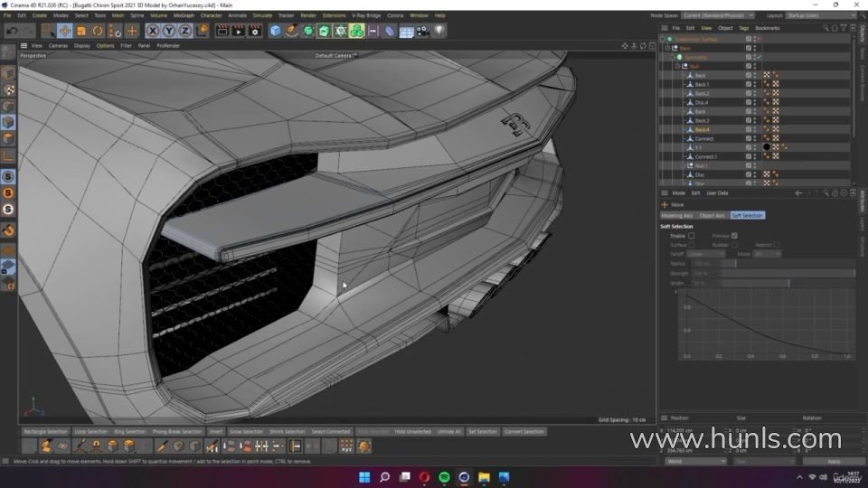Click the Camera object icon
Viewport: 868px width, 488px height.
point(423,31)
